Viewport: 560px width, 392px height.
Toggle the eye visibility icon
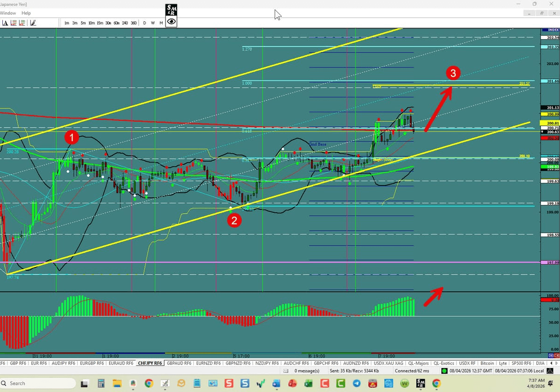coord(171,21)
